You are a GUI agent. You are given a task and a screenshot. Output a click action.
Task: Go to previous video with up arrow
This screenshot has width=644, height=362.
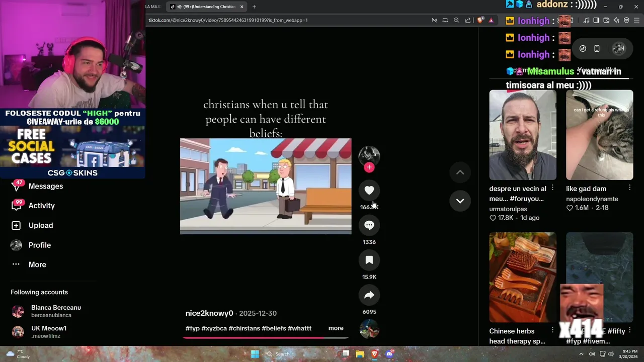tap(460, 172)
